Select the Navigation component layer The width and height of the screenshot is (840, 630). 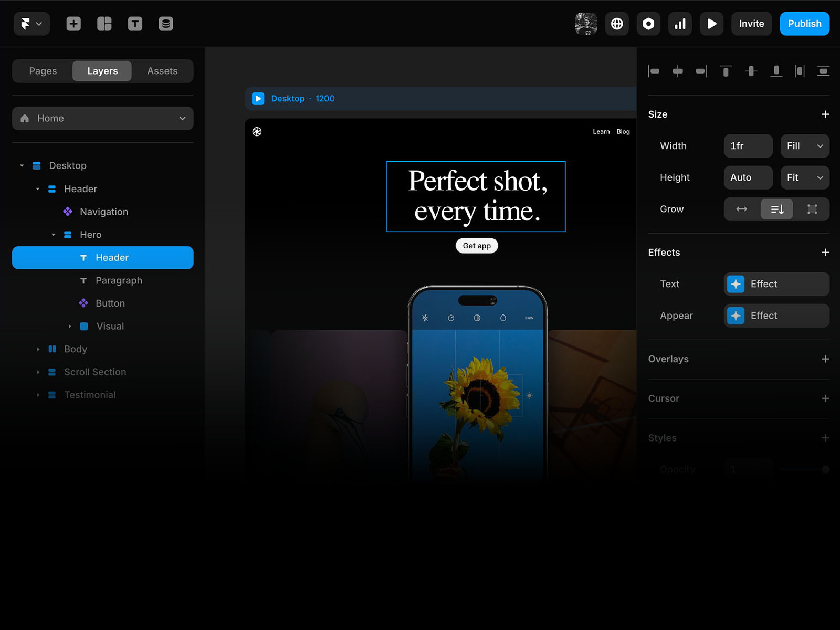(x=103, y=212)
